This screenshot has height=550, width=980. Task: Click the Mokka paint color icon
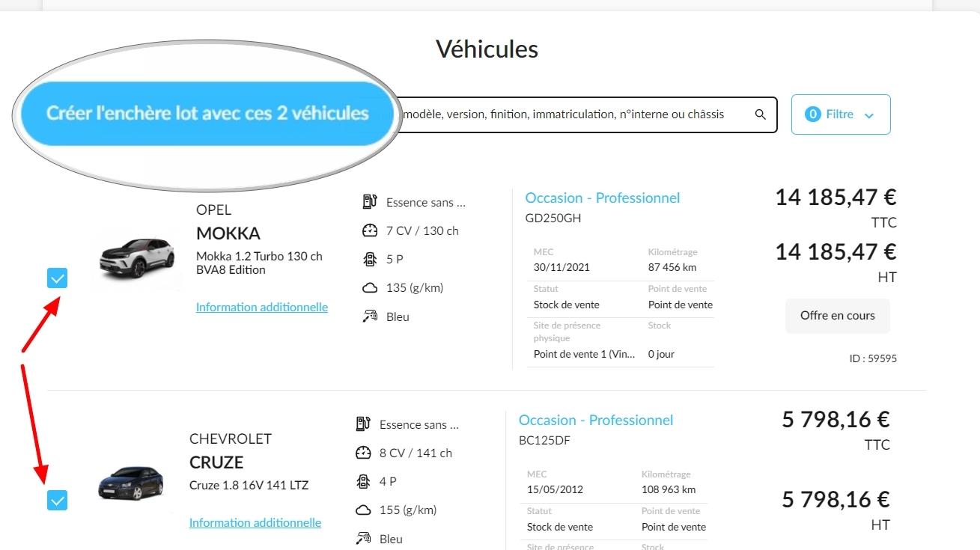tap(369, 317)
